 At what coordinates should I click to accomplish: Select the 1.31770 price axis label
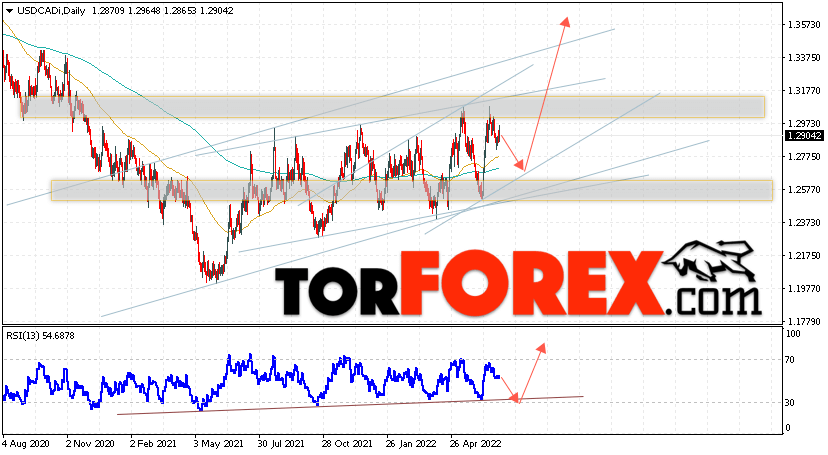click(x=804, y=91)
